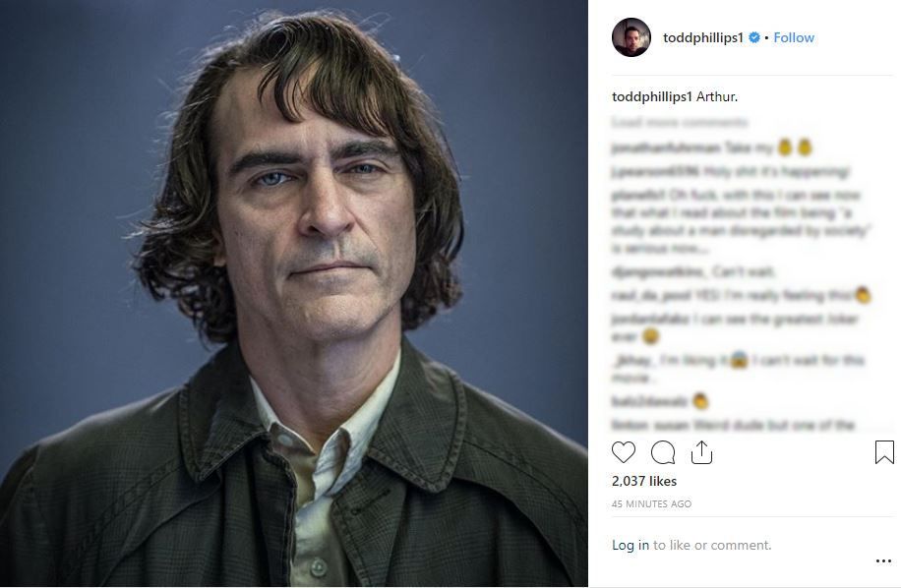Click the blue verified badge beside toddphillips1
This screenshot has width=901, height=588.
pyautogui.click(x=754, y=38)
